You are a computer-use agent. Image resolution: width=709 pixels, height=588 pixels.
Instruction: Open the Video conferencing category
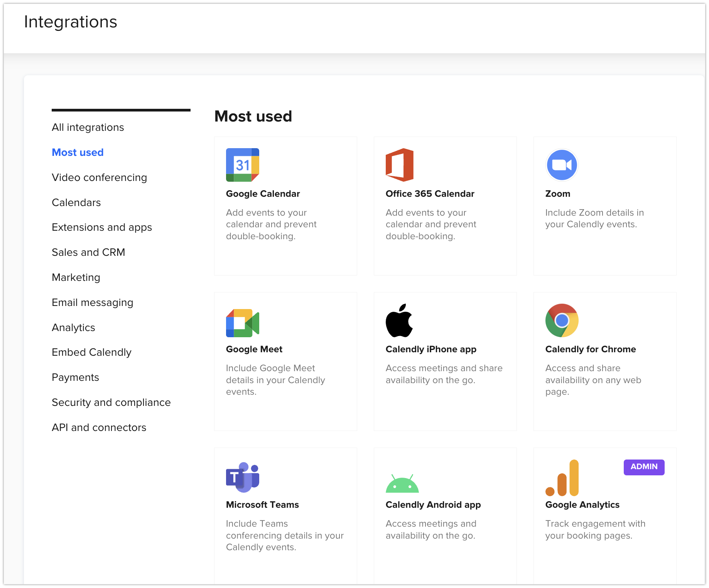100,177
